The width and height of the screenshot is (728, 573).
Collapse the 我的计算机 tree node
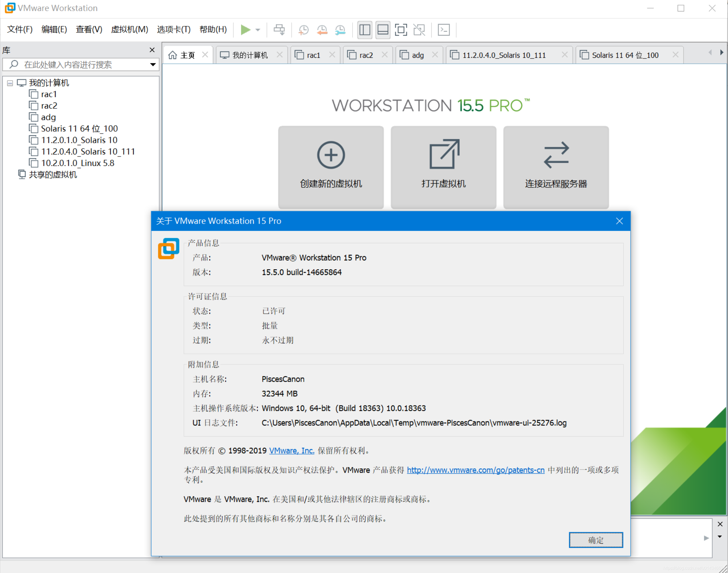[10, 83]
